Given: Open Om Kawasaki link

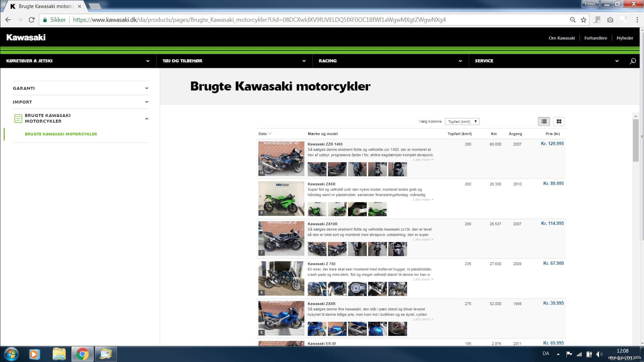Looking at the screenshot, I should 561,38.
